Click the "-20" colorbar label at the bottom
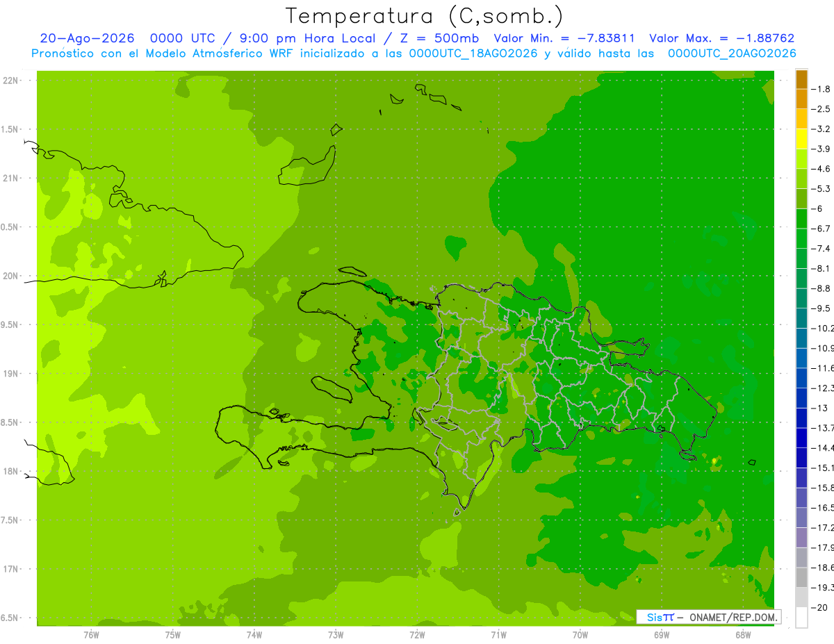834x644 pixels. (x=821, y=607)
